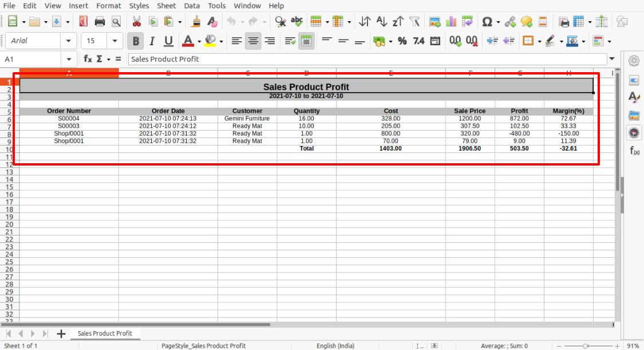
Task: Click the AutoFilter funnel icon
Action: 415,22
